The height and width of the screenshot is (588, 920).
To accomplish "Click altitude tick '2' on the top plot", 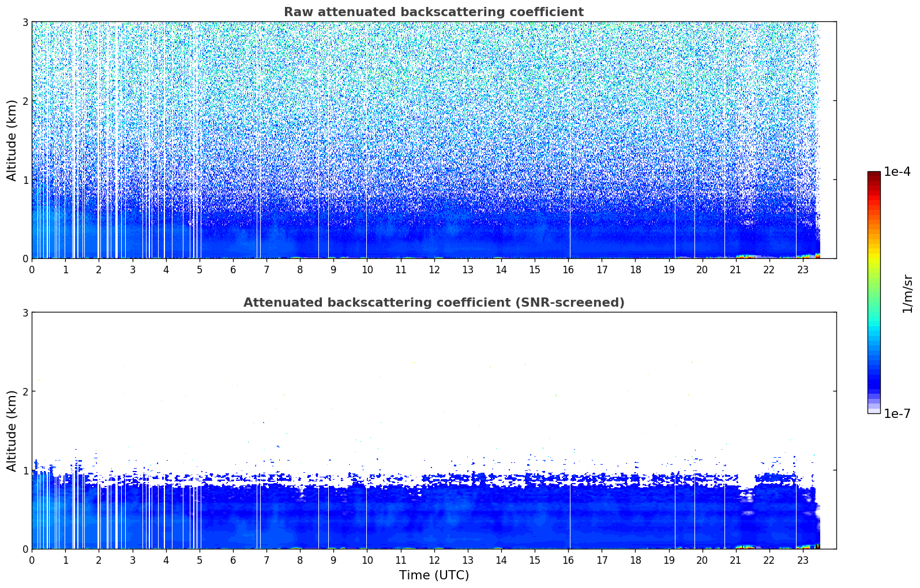I will tap(25, 101).
